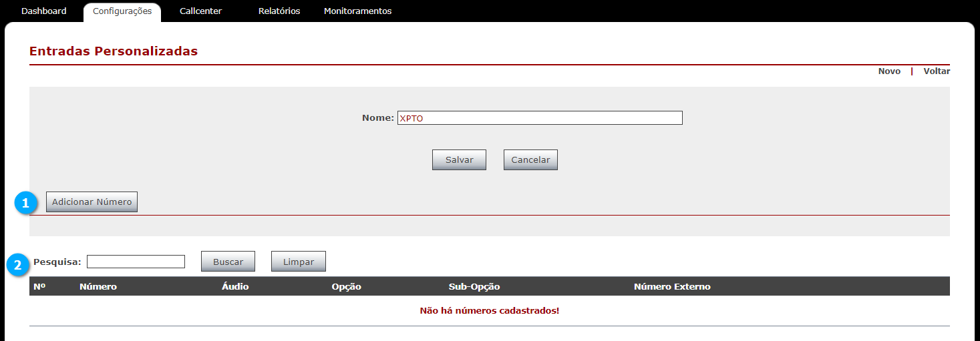Open the Relatórios tab
Screen dimensions: 980x341
[x=279, y=11]
